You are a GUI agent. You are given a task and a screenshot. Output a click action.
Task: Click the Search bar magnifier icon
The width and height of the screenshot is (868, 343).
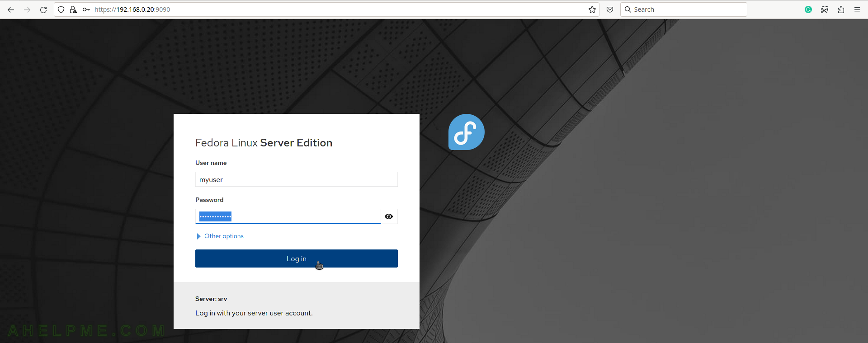[628, 9]
